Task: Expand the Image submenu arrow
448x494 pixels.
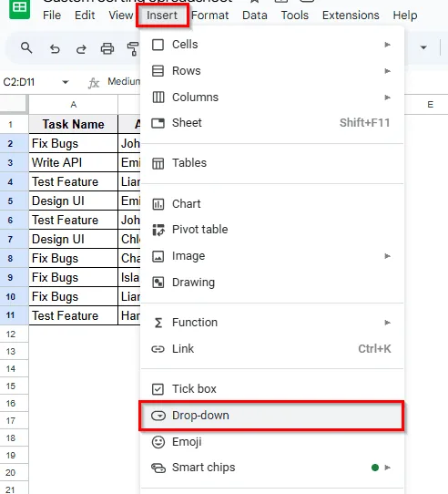Action: [387, 256]
